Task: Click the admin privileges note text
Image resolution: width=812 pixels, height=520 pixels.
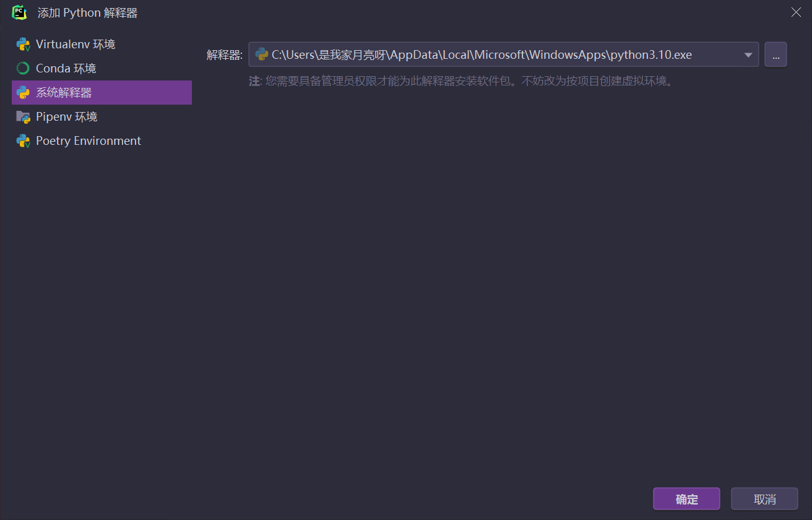Action: tap(460, 81)
